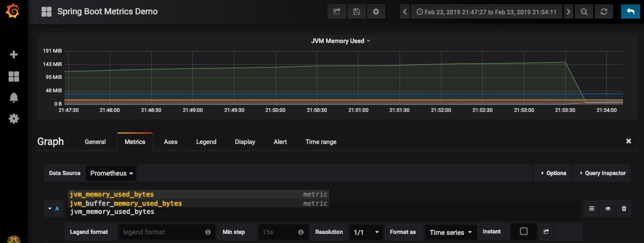Close the panel editor
644x243 pixels.
click(x=629, y=141)
